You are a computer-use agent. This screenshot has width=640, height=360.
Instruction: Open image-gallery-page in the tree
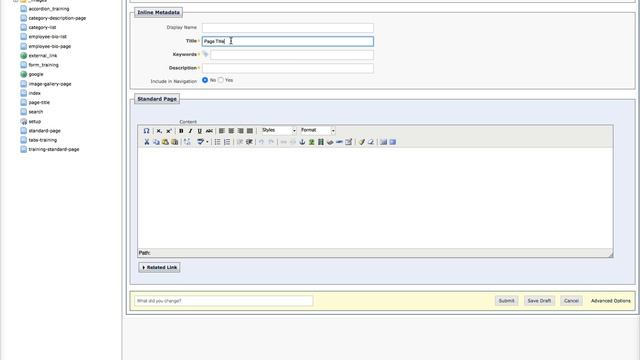point(50,84)
